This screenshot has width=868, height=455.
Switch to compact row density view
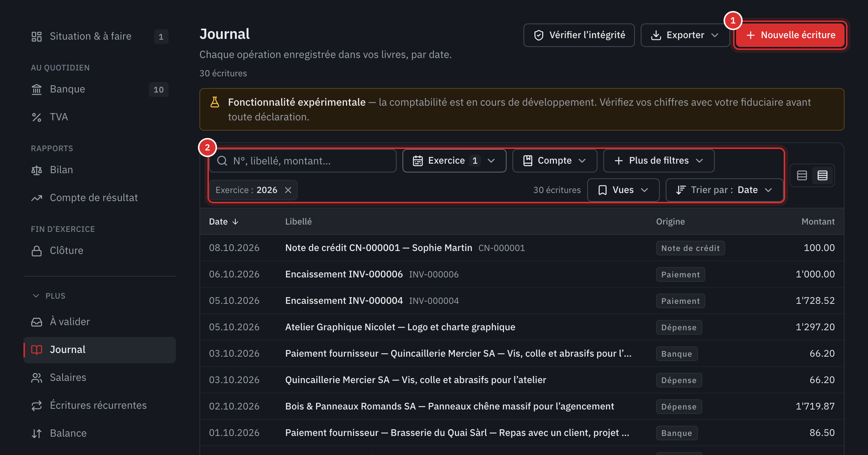point(823,175)
